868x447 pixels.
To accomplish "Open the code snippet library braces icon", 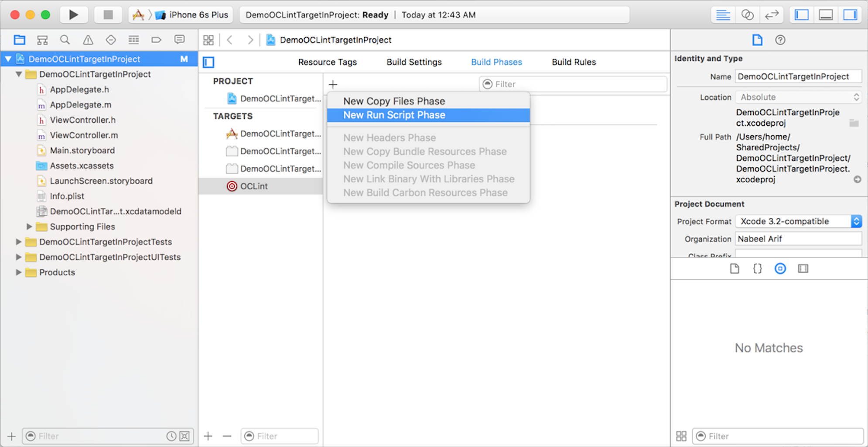I will point(757,268).
